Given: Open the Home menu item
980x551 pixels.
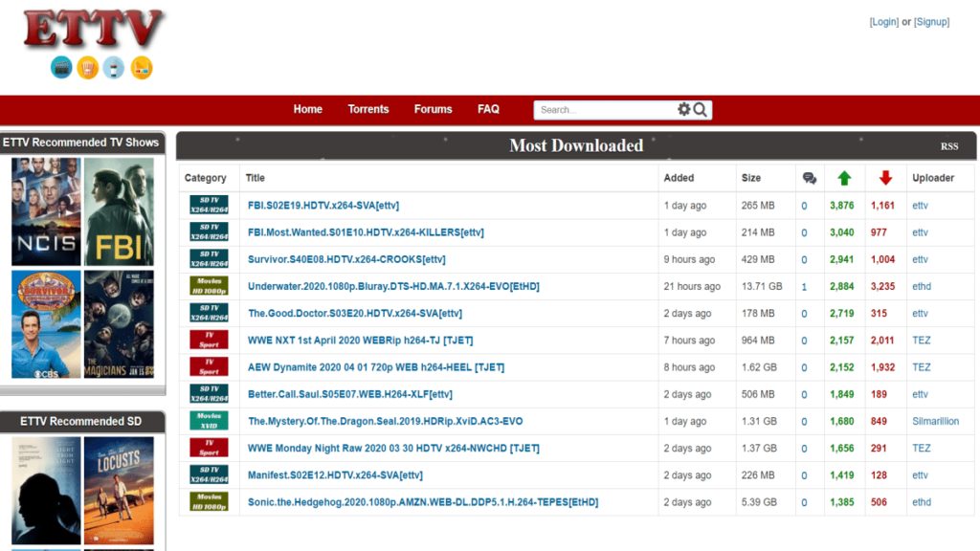Looking at the screenshot, I should (x=308, y=109).
